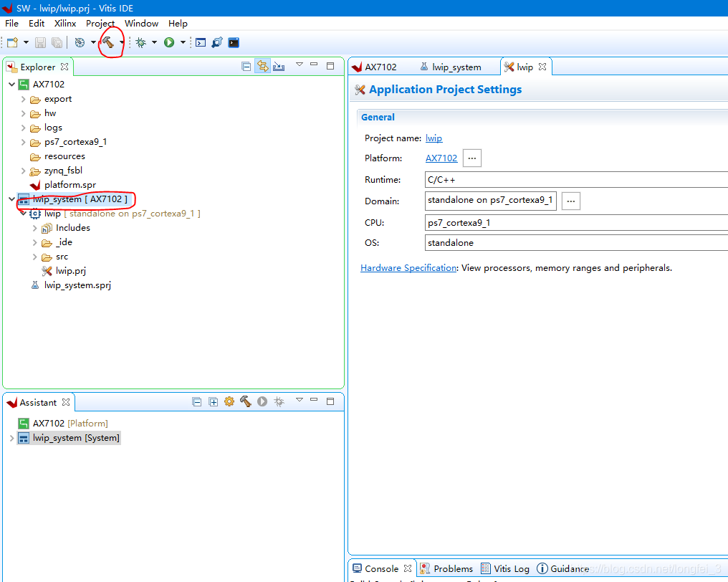
Task: Collapse all in Explorer panel
Action: pos(246,67)
